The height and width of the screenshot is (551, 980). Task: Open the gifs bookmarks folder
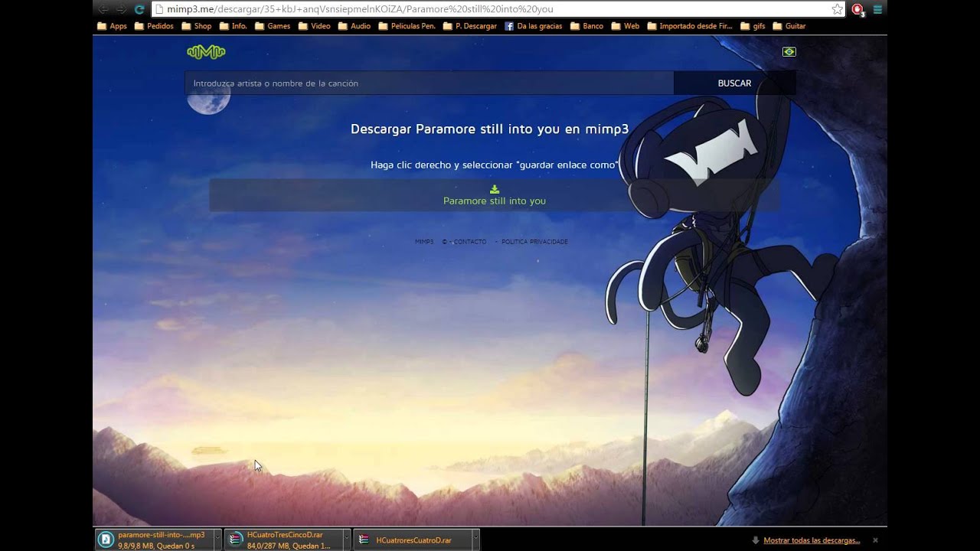pyautogui.click(x=753, y=26)
